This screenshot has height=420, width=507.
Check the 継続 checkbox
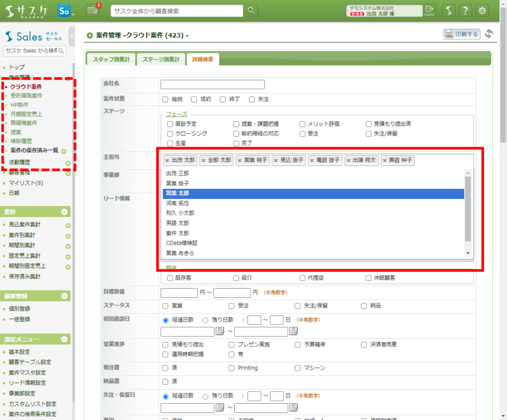pyautogui.click(x=165, y=99)
